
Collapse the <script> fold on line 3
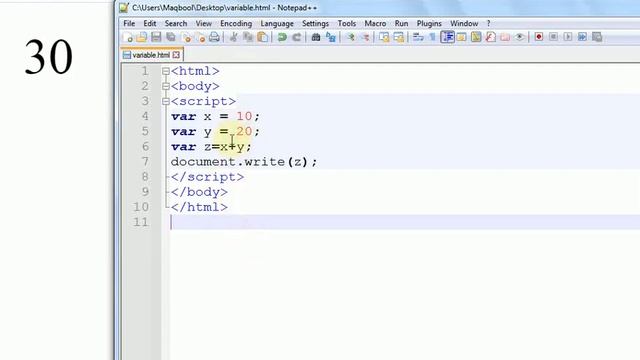tap(166, 102)
